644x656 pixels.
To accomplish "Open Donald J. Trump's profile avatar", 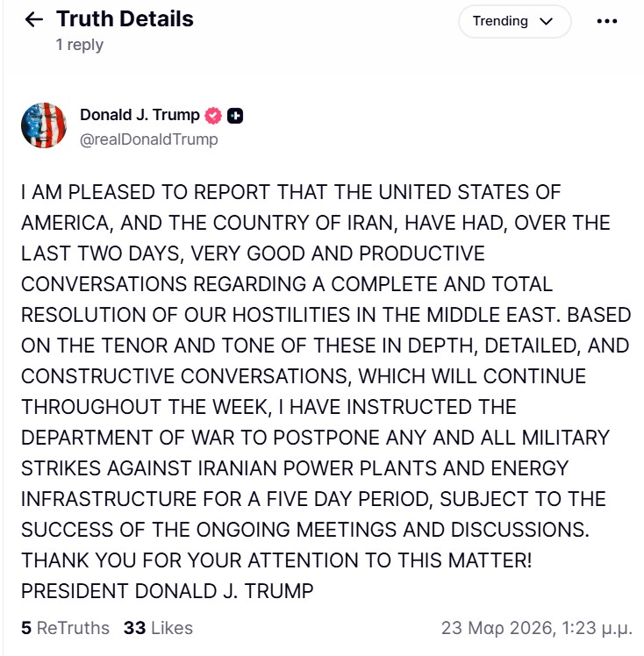I will click(x=44, y=125).
